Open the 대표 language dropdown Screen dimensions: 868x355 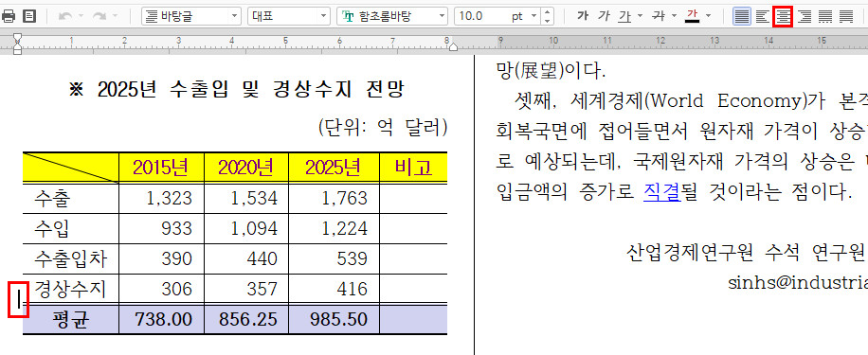pyautogui.click(x=289, y=17)
